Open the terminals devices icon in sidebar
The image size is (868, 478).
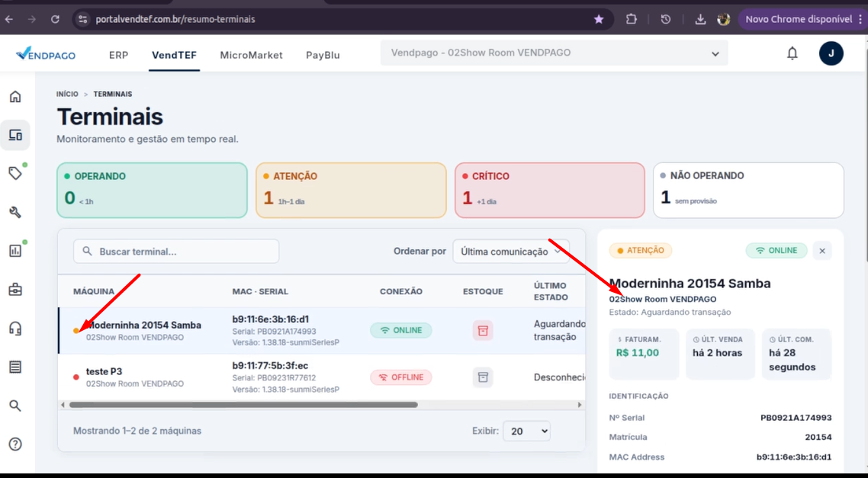[15, 135]
